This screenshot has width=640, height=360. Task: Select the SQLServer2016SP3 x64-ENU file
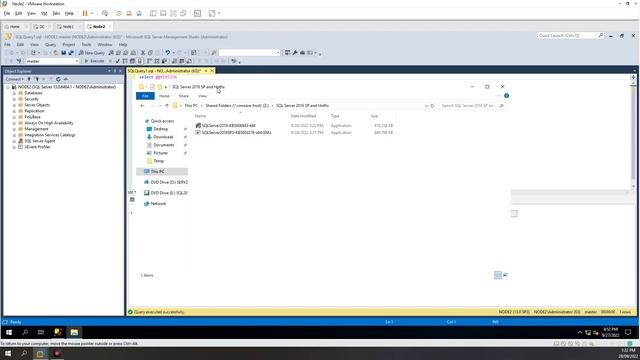(236, 133)
